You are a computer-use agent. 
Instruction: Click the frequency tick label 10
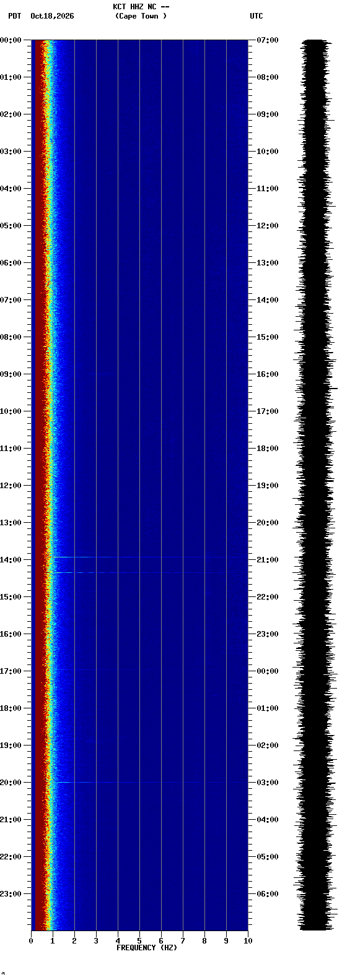click(x=248, y=941)
